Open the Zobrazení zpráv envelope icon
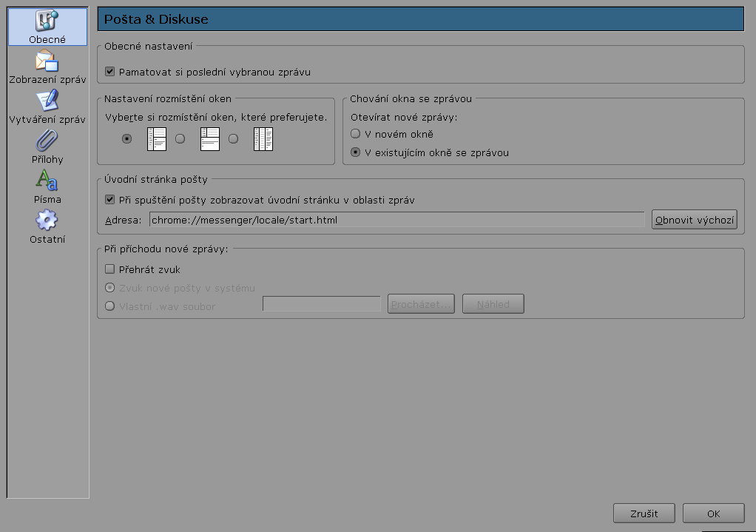This screenshot has width=756, height=532. (x=47, y=61)
